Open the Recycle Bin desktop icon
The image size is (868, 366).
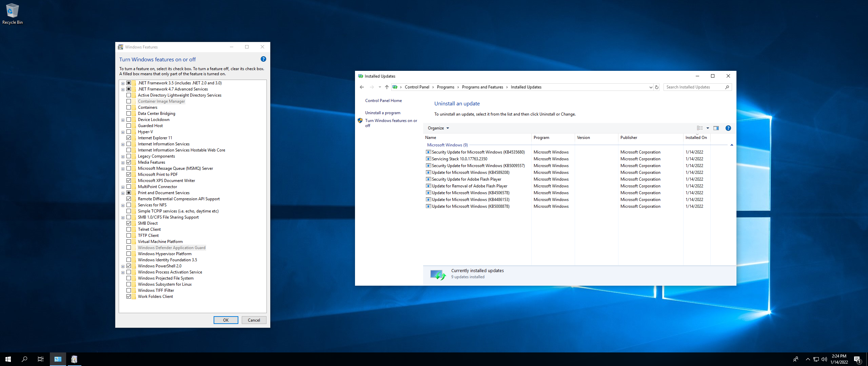(12, 14)
